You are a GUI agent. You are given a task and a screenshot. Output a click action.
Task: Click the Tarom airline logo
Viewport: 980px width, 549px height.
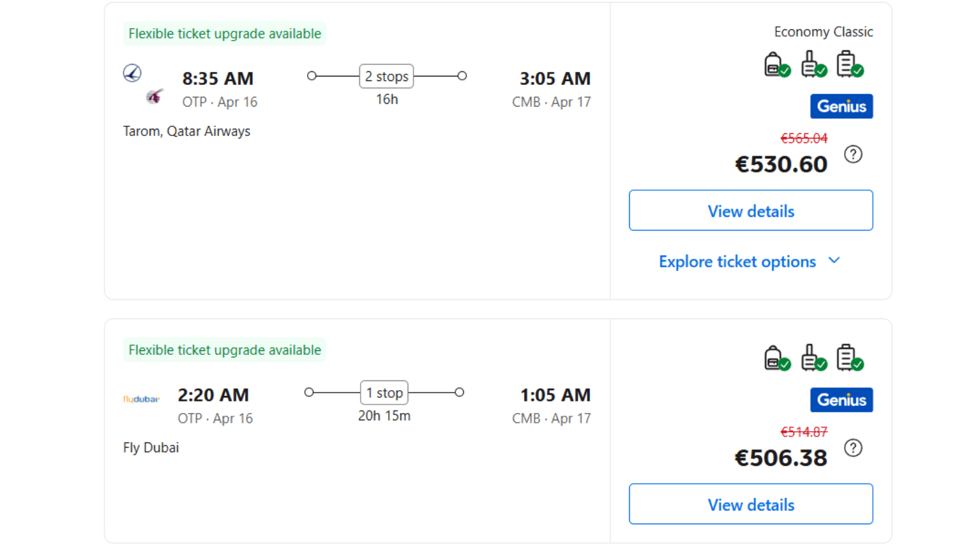click(133, 73)
